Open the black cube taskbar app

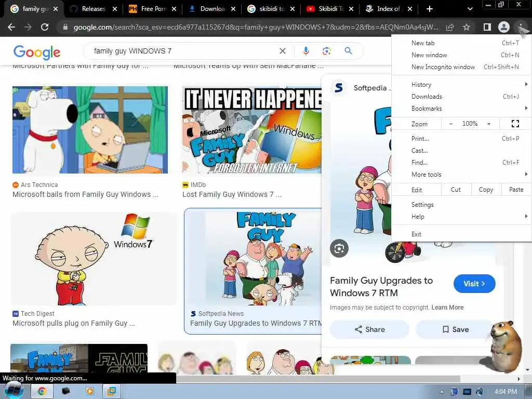coord(66,391)
